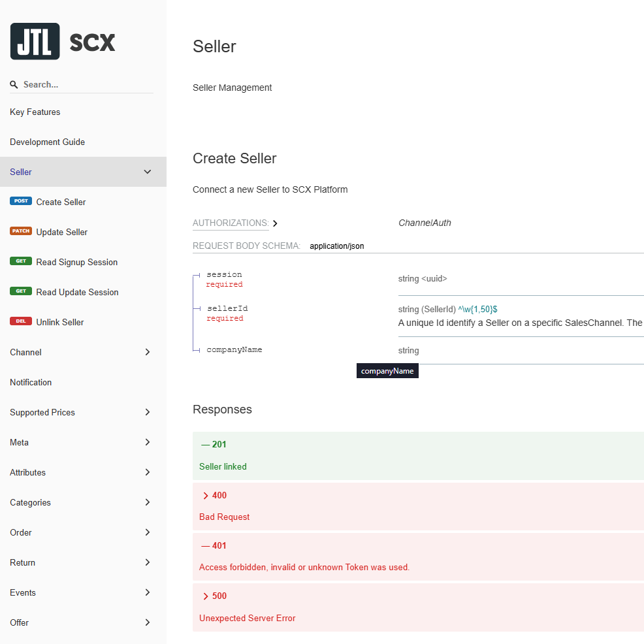Open Read Update Session endpoint

pos(77,292)
